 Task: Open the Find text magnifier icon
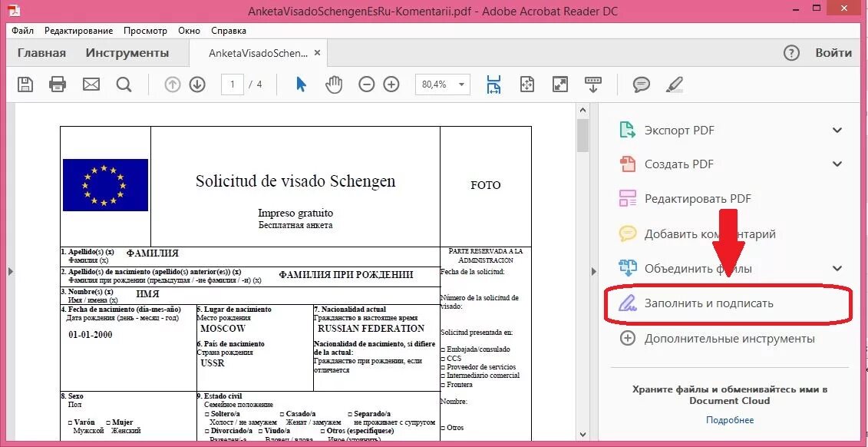(124, 84)
